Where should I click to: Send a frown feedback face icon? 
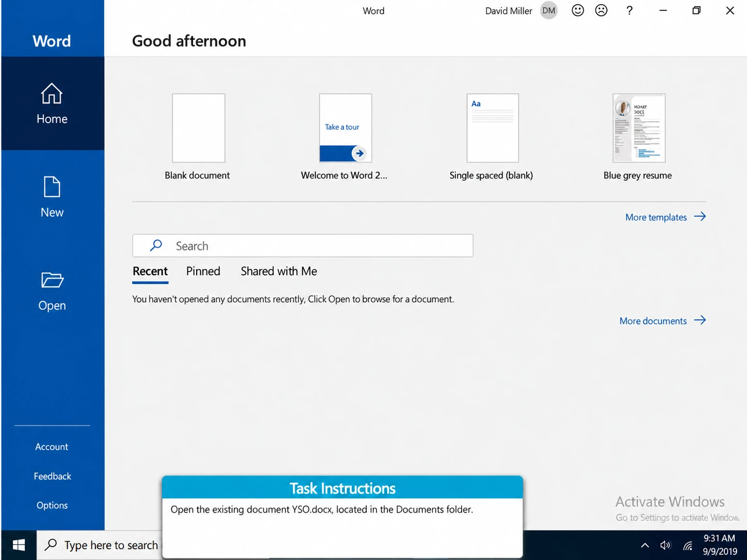[x=602, y=10]
